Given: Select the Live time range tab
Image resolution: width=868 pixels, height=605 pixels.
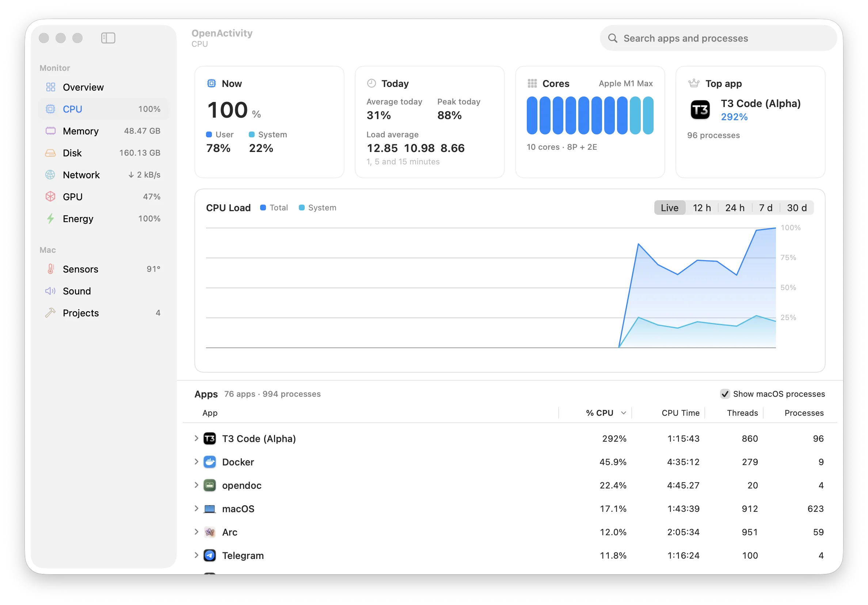Looking at the screenshot, I should pyautogui.click(x=670, y=208).
